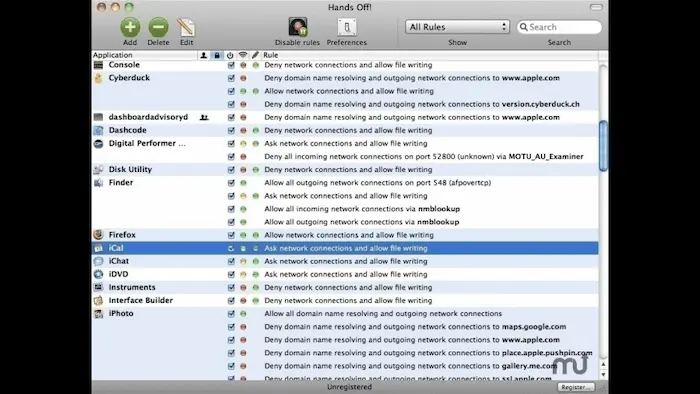
Task: Click the Cyberduck application icon
Action: pyautogui.click(x=98, y=78)
